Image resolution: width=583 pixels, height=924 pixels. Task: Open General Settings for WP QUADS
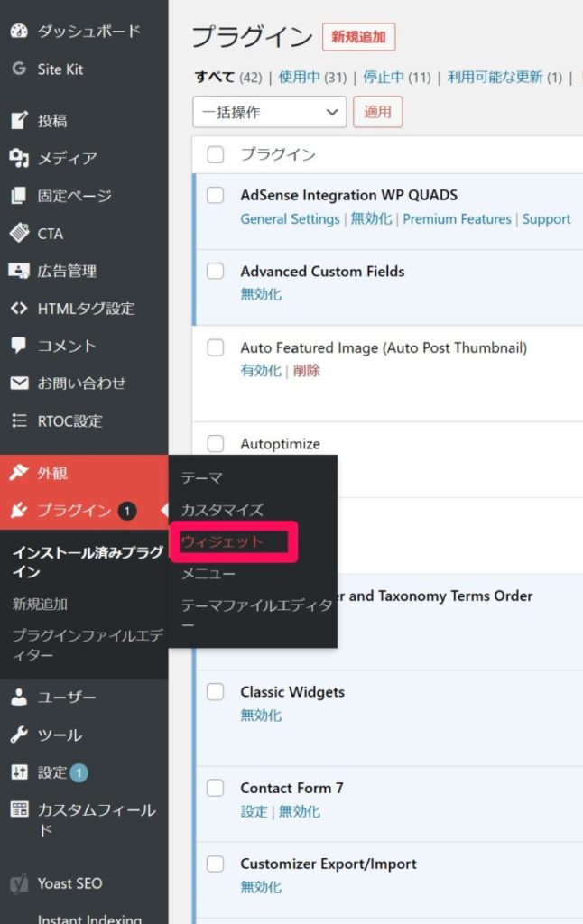(x=290, y=219)
